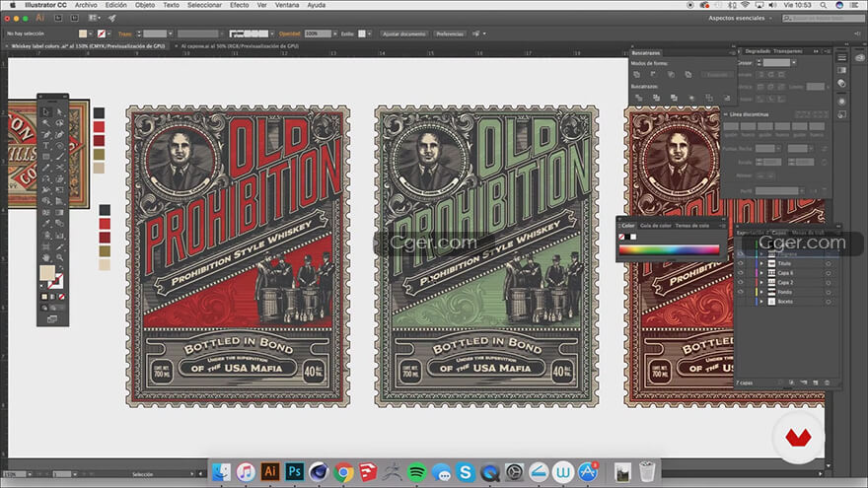Screen dimensions: 868x488
Task: Create new layer in Capas panel
Action: click(816, 383)
